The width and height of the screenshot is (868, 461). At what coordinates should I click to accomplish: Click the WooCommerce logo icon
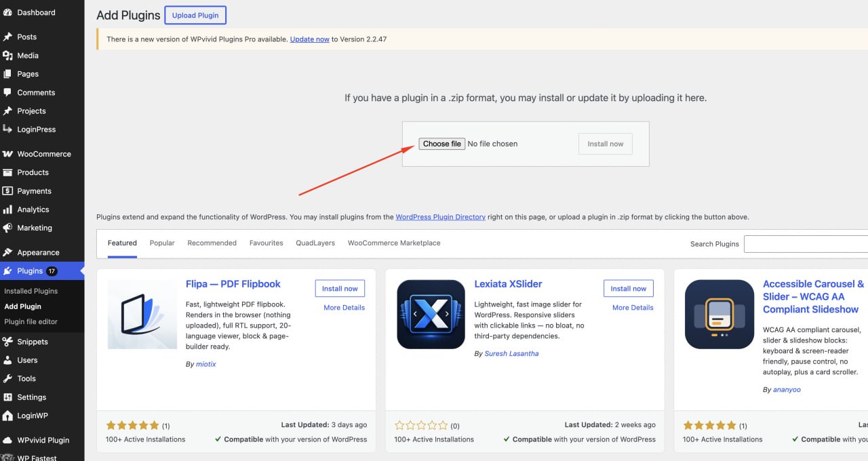pyautogui.click(x=7, y=154)
